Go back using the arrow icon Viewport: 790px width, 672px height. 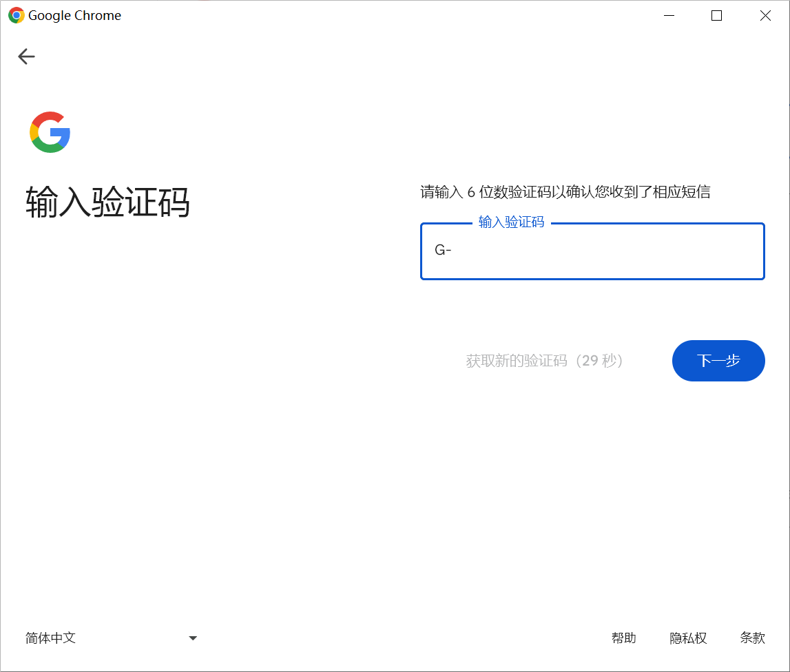click(x=26, y=56)
